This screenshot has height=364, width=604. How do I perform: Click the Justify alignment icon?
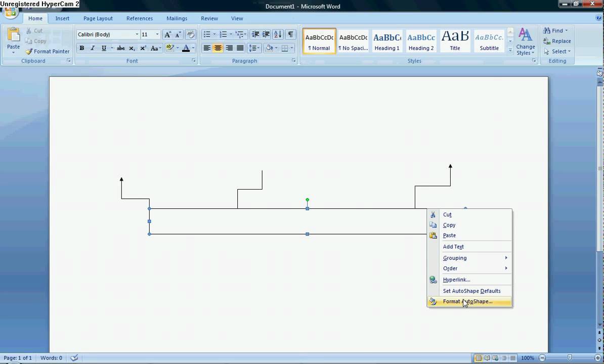click(240, 48)
